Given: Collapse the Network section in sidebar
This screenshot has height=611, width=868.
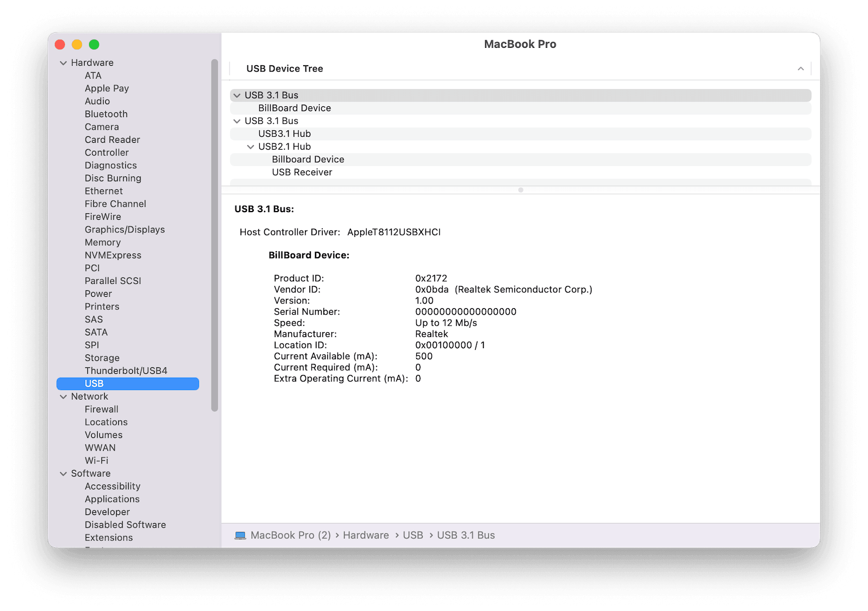Looking at the screenshot, I should click(63, 396).
